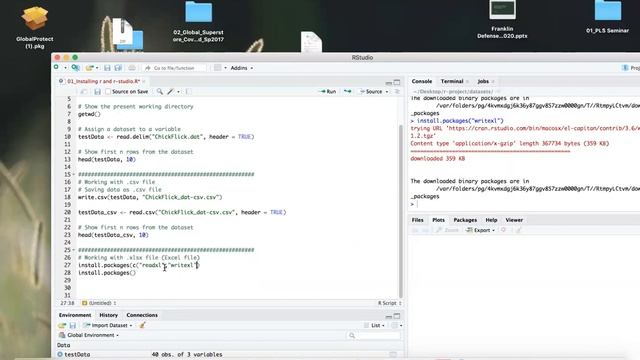Open the Import Dataset dropdown
This screenshot has height=360, width=640.
pyautogui.click(x=108, y=325)
